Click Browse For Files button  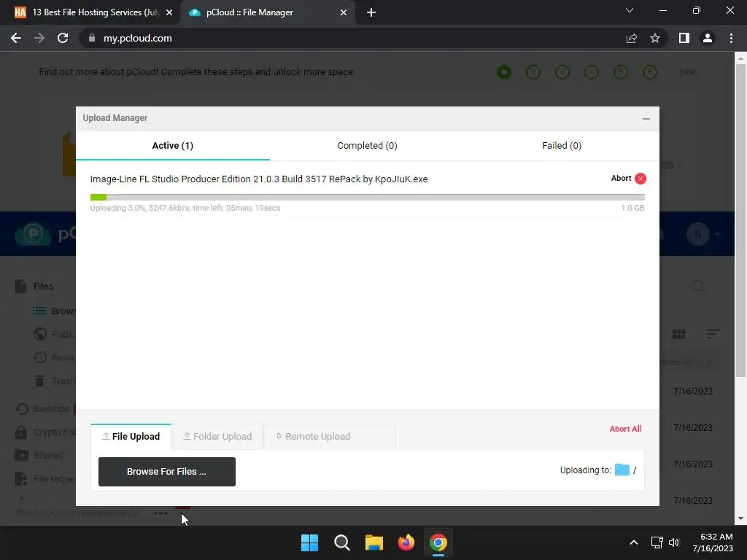coord(167,472)
